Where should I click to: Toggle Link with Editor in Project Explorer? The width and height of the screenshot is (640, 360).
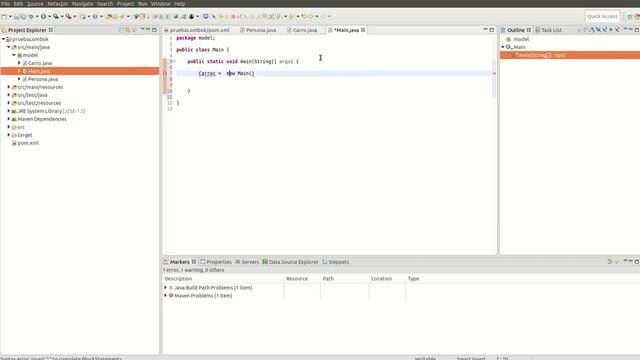[x=128, y=30]
